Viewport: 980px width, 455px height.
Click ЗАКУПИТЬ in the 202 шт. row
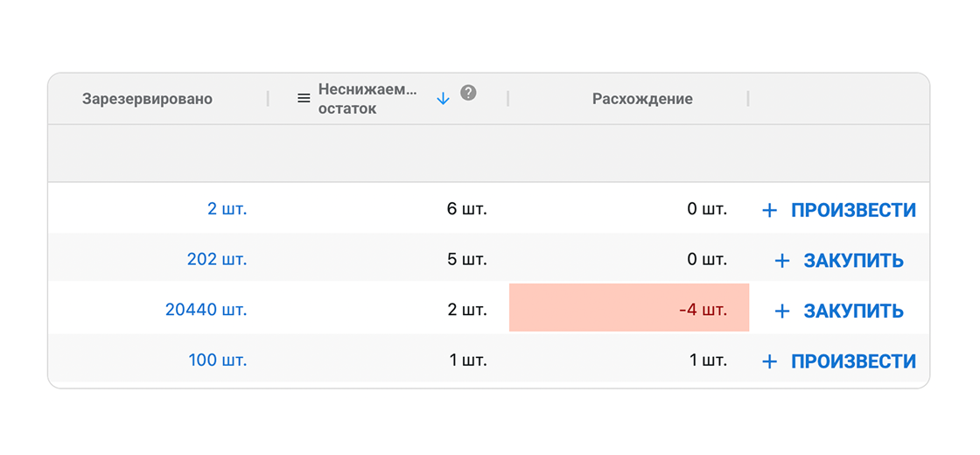[x=853, y=261]
